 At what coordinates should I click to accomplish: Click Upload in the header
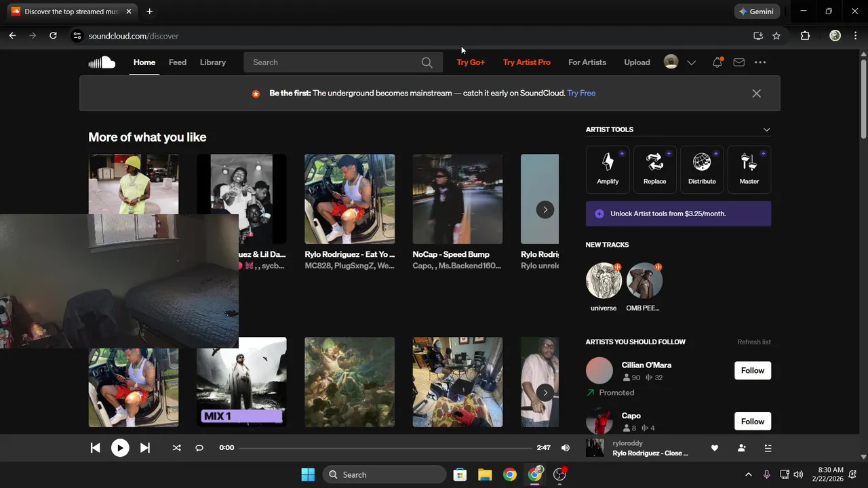[x=637, y=62]
